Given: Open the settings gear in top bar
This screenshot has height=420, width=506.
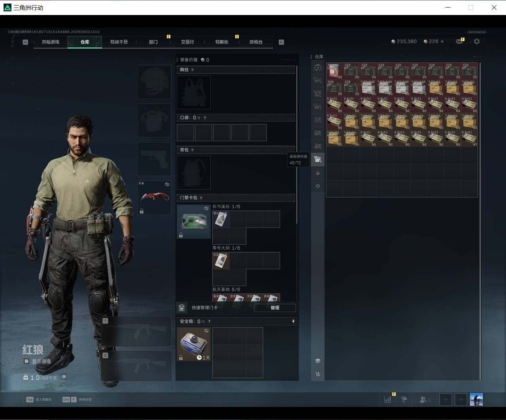Looking at the screenshot, I should click(477, 41).
